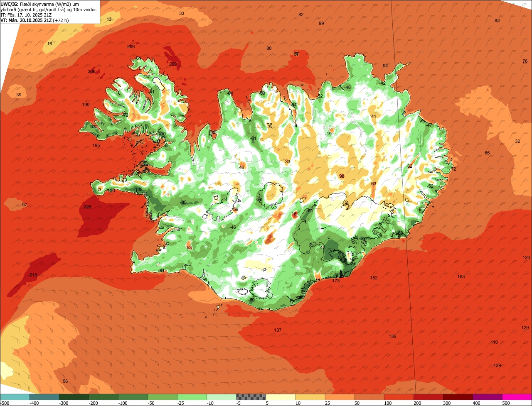Click the map value 226 in dark red patch

87,207
